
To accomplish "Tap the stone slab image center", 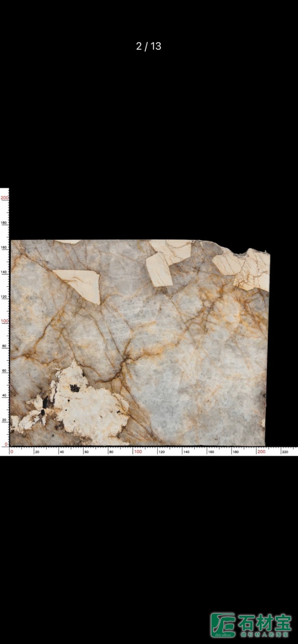I will click(139, 342).
